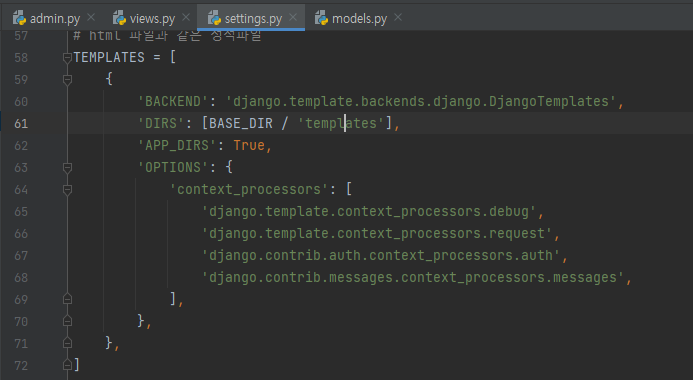This screenshot has height=380, width=693.
Task: Click the auth.context_processors.auth string
Action: click(x=381, y=255)
